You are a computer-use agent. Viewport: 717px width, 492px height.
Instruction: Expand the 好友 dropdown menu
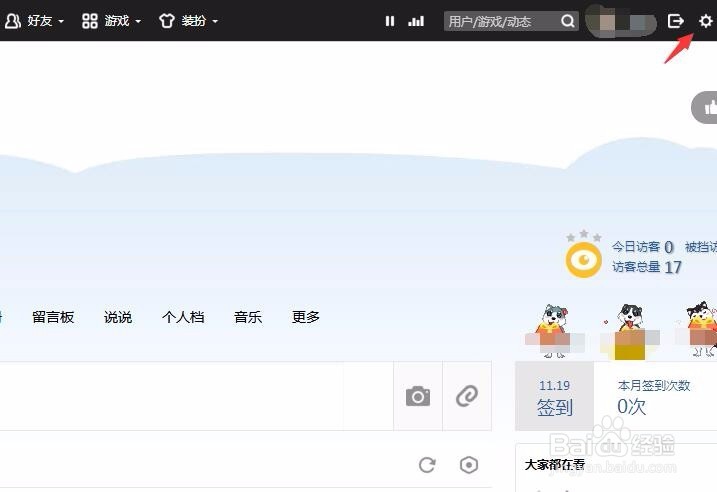[34, 21]
